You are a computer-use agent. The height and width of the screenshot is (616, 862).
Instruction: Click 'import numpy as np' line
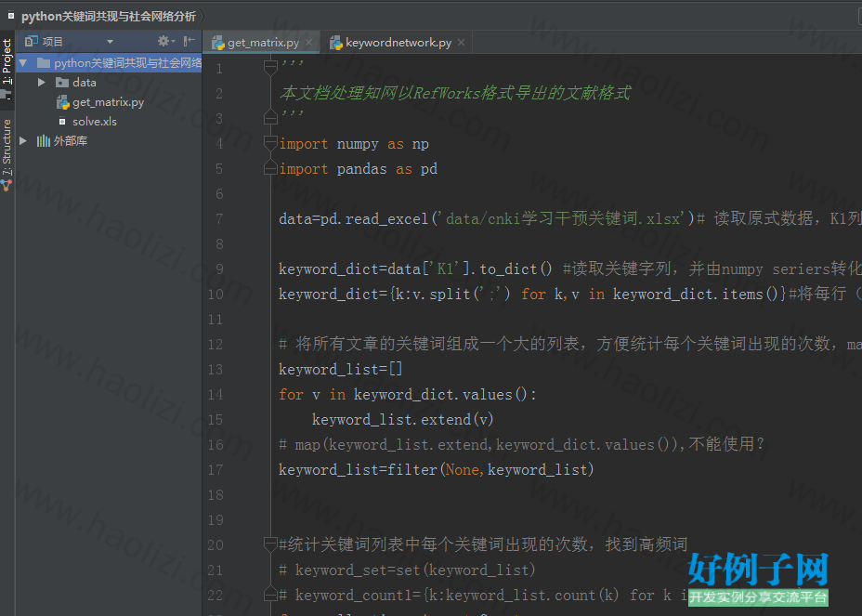pyautogui.click(x=354, y=144)
